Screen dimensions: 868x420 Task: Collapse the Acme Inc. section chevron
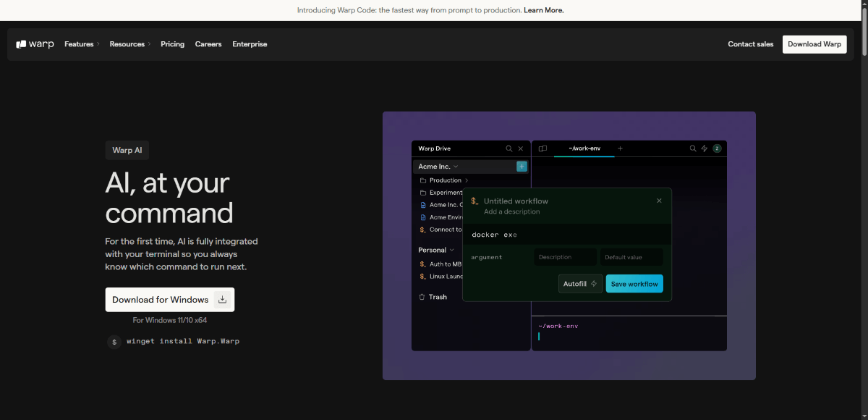pos(456,167)
